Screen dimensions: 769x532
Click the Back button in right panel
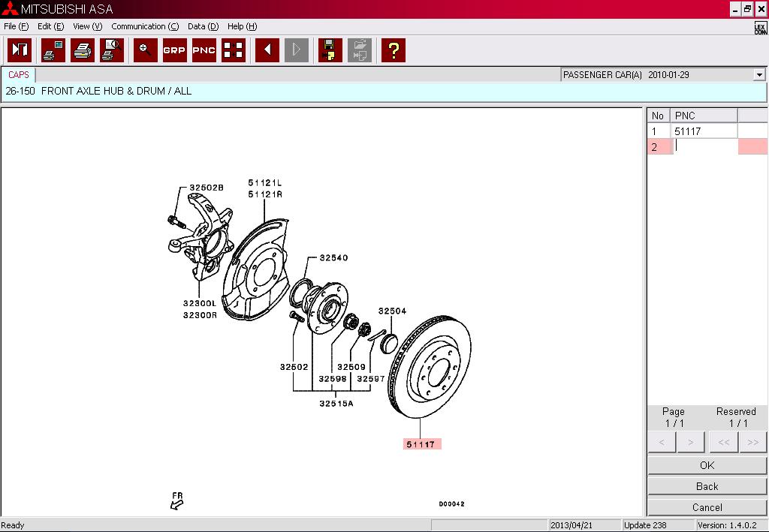pos(707,486)
